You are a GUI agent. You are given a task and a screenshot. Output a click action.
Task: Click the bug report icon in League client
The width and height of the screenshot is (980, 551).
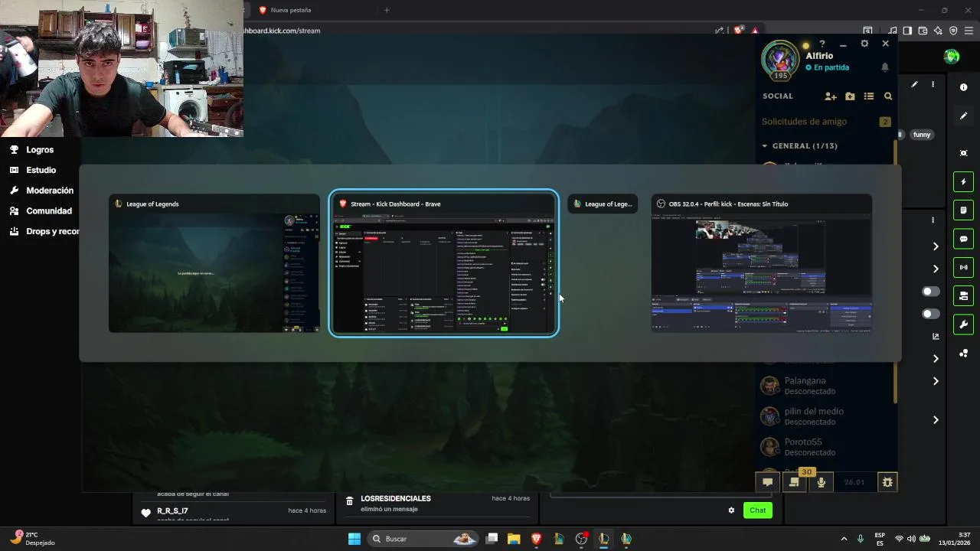coord(887,482)
